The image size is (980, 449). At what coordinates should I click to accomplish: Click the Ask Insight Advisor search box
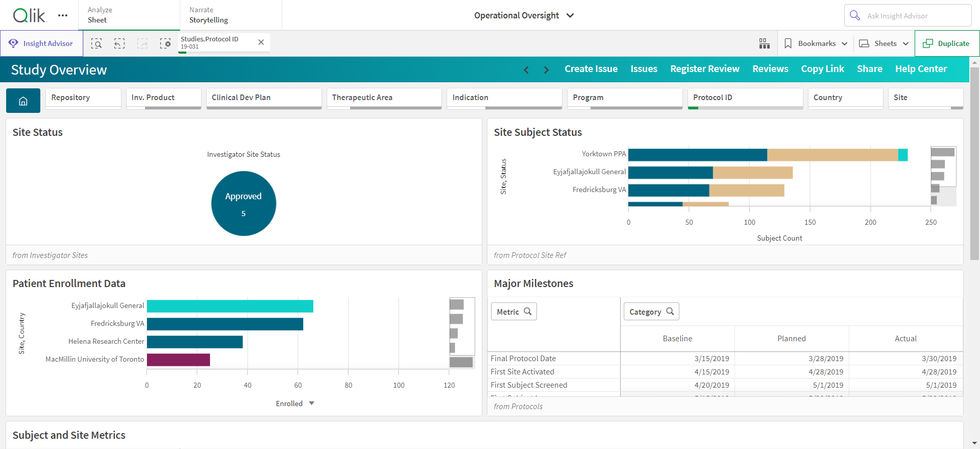908,16
